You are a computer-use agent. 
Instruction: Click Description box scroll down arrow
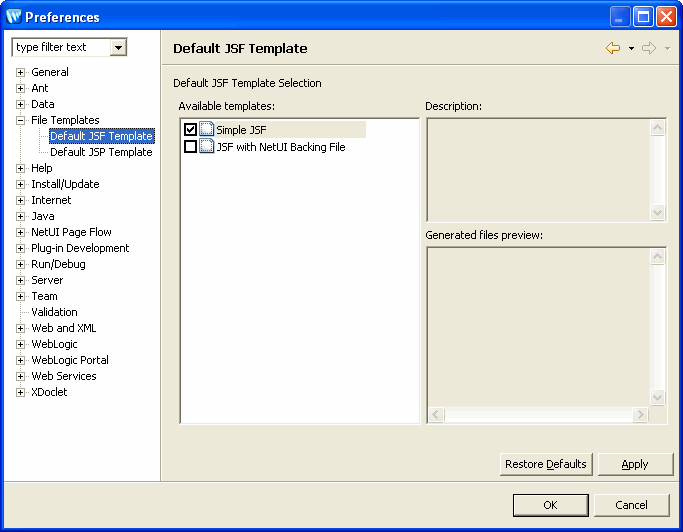tap(657, 212)
